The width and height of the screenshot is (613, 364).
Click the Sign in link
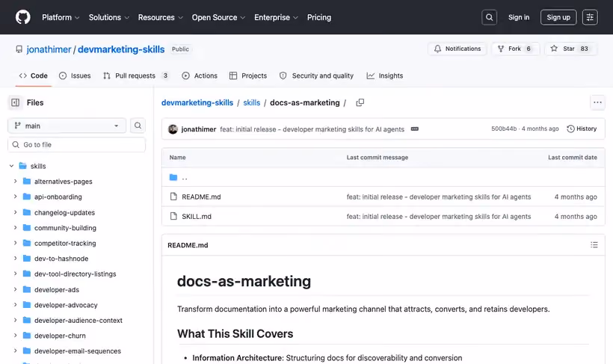point(519,17)
